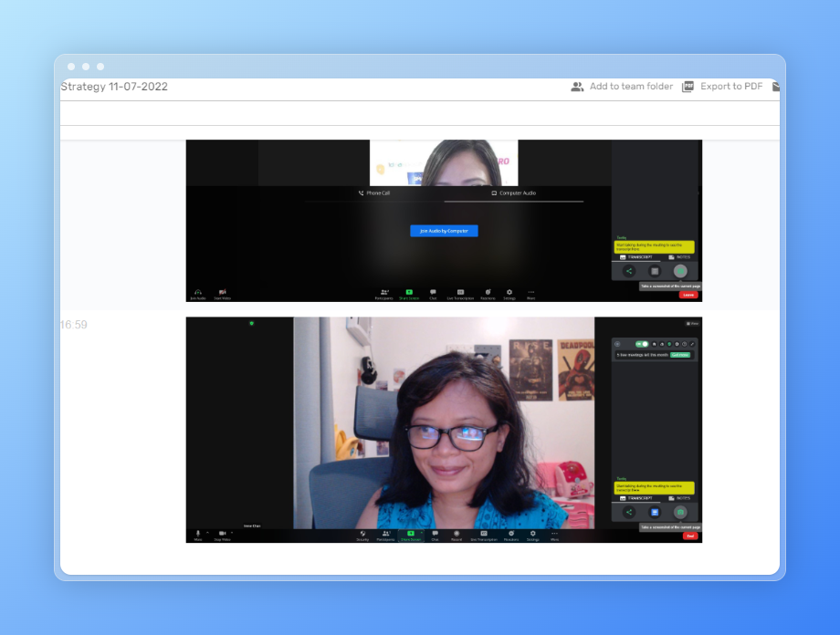Viewport: 840px width, 635px height.
Task: Open the View menu in the lower screenshot
Action: (693, 323)
